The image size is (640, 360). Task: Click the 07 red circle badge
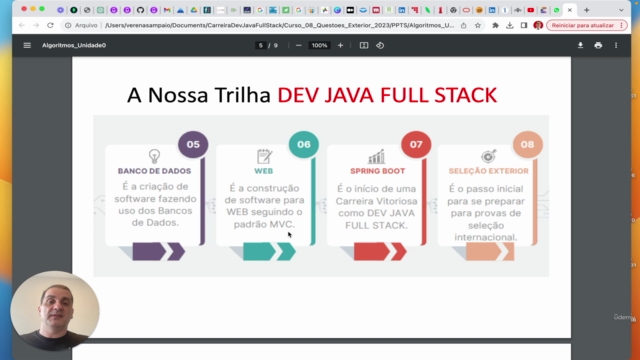[x=416, y=144]
